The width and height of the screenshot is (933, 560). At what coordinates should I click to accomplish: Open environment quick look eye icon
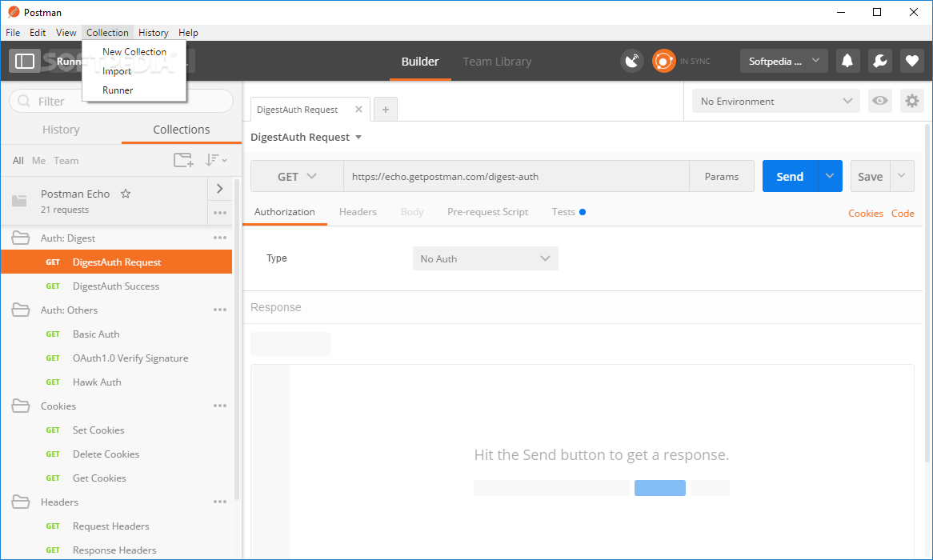coord(879,101)
